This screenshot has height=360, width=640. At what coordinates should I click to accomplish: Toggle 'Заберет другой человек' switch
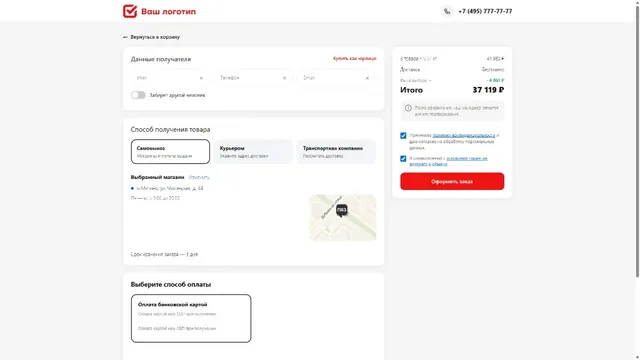pos(138,95)
